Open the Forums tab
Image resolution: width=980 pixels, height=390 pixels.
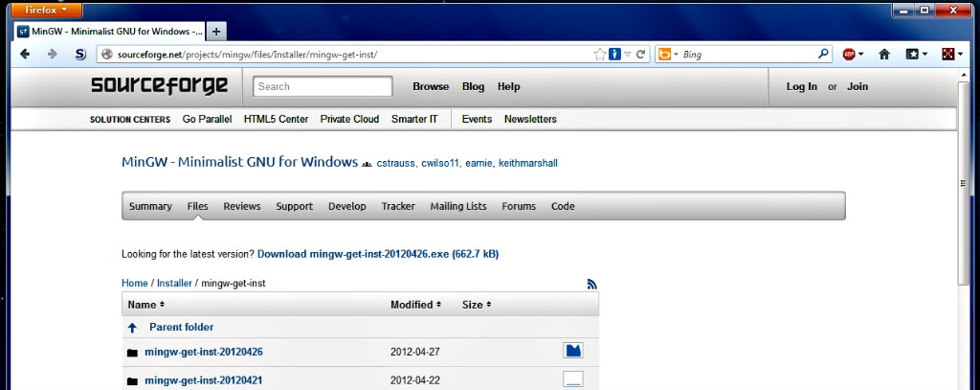[x=519, y=206]
